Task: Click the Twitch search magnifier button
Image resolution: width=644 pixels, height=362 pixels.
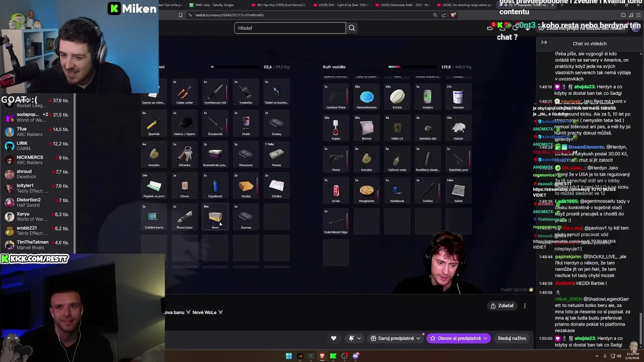Action: coord(352,28)
